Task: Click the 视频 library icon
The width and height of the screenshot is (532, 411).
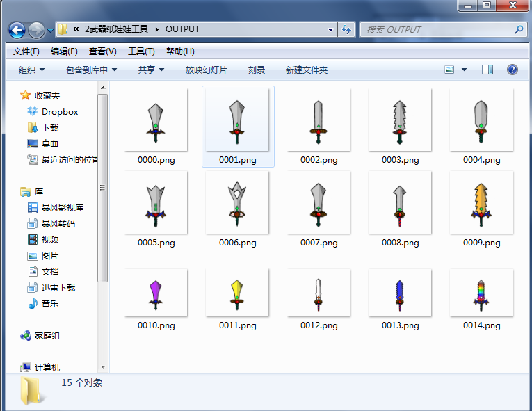Action: pyautogui.click(x=33, y=239)
